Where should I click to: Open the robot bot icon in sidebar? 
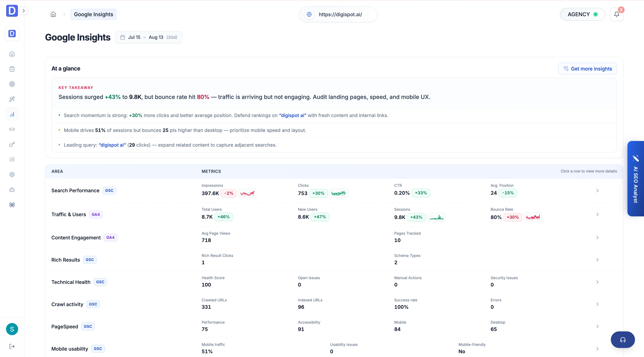12,190
